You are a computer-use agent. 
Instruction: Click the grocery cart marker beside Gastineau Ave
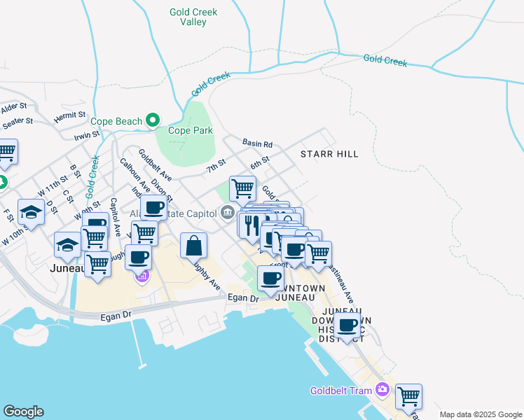coord(319,254)
